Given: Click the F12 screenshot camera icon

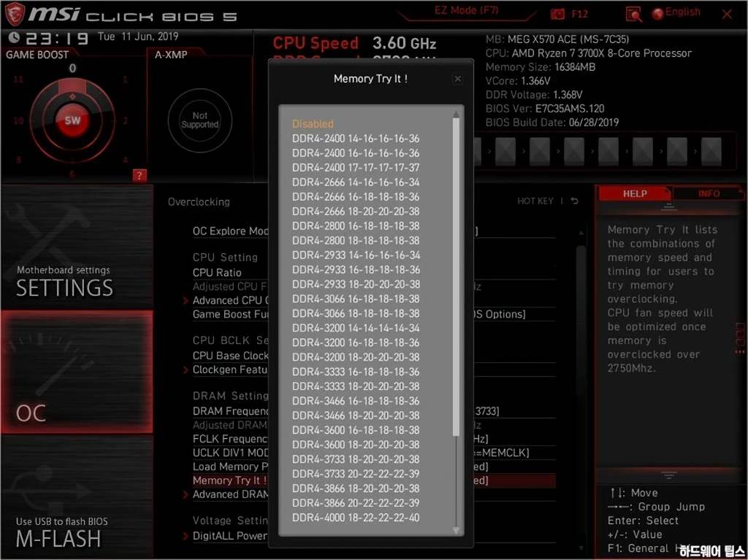Looking at the screenshot, I should (557, 15).
